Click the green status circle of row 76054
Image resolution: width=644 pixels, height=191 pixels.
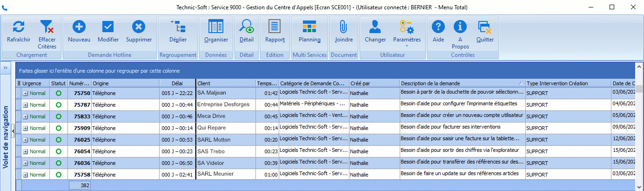coord(58,151)
